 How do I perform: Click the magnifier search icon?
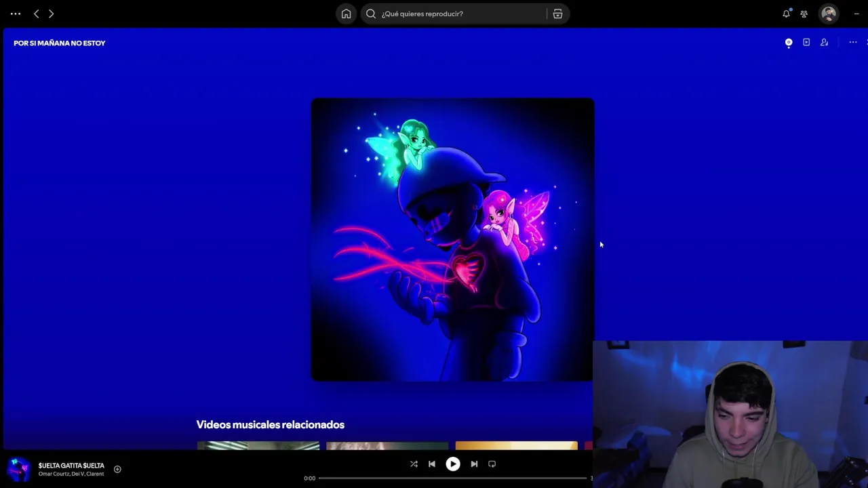coord(371,14)
